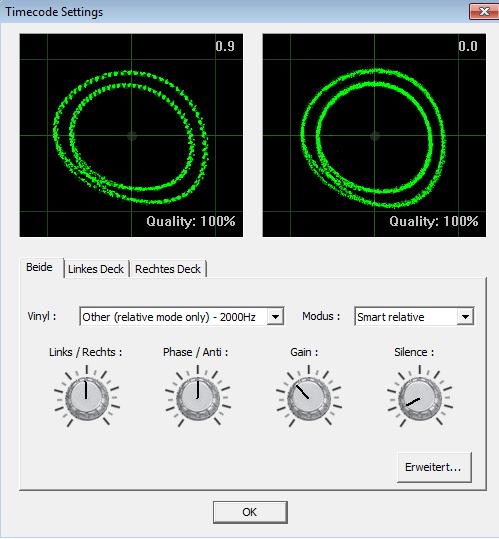Click the Phase / Anti knob
The width and height of the screenshot is (499, 539).
[x=198, y=398]
